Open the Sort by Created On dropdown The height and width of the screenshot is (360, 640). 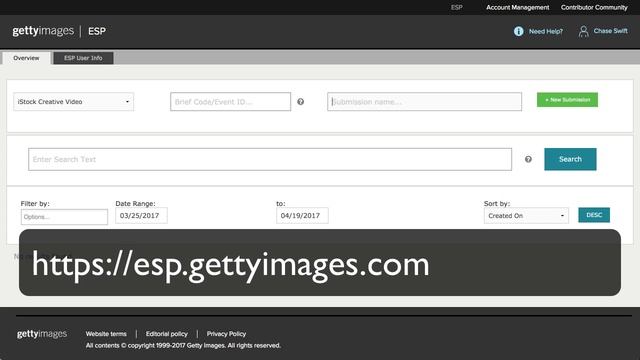pos(526,216)
